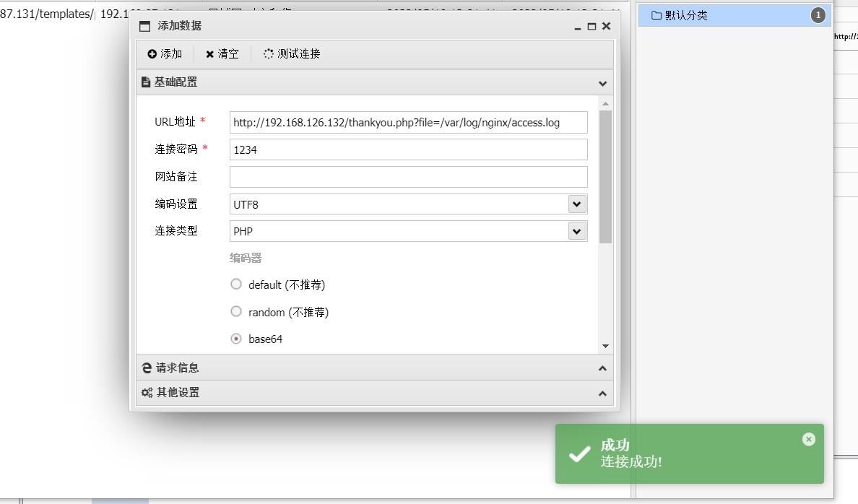Select the default (不推荐) encoder
Viewport: 858px width, 504px height.
(x=236, y=284)
